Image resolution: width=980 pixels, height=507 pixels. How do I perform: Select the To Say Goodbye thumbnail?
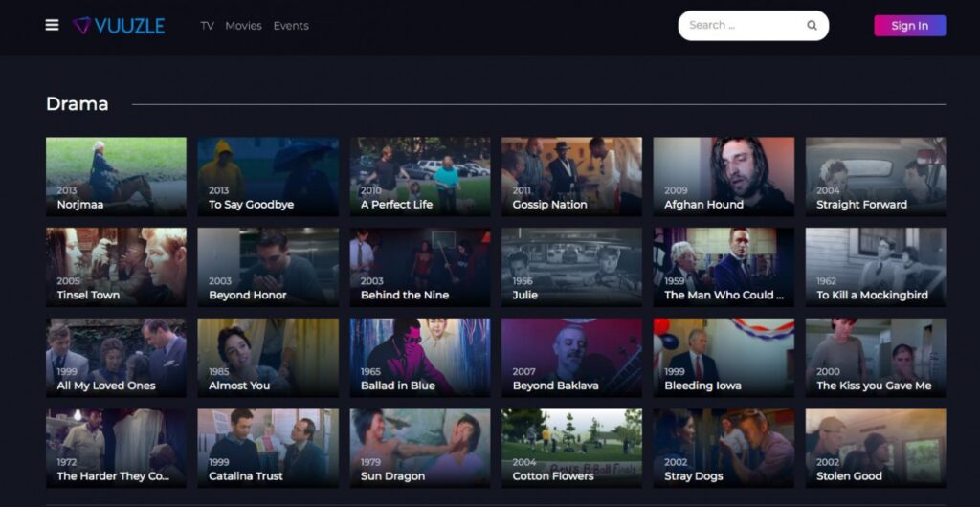[x=268, y=176]
